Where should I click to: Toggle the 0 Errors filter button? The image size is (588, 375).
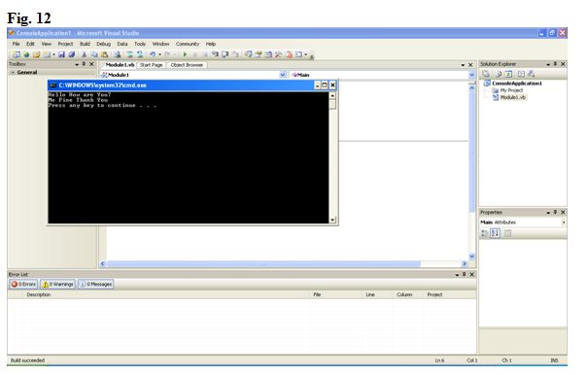(23, 285)
